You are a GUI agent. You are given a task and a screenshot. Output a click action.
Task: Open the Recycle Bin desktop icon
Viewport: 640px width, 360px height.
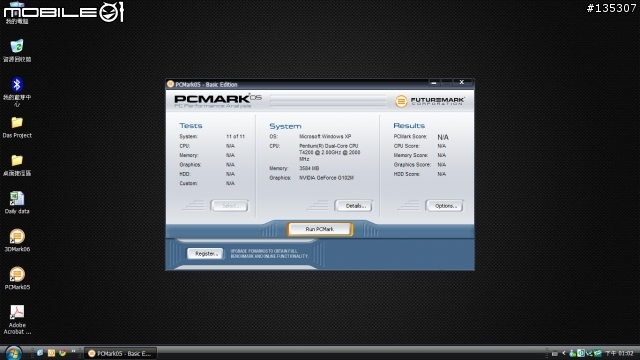click(17, 50)
